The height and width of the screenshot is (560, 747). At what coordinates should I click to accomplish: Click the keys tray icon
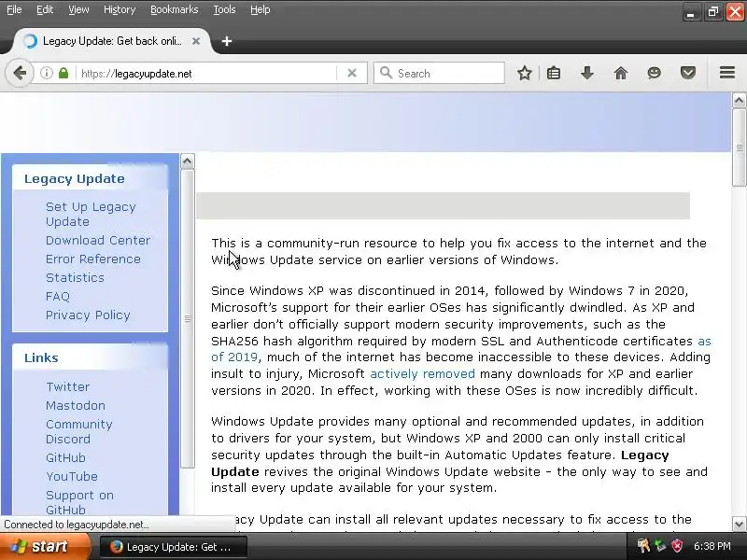[x=643, y=546]
